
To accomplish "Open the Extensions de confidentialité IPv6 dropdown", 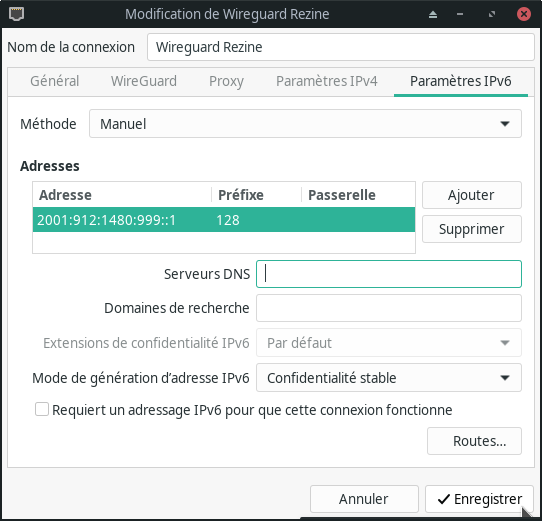I will [389, 343].
